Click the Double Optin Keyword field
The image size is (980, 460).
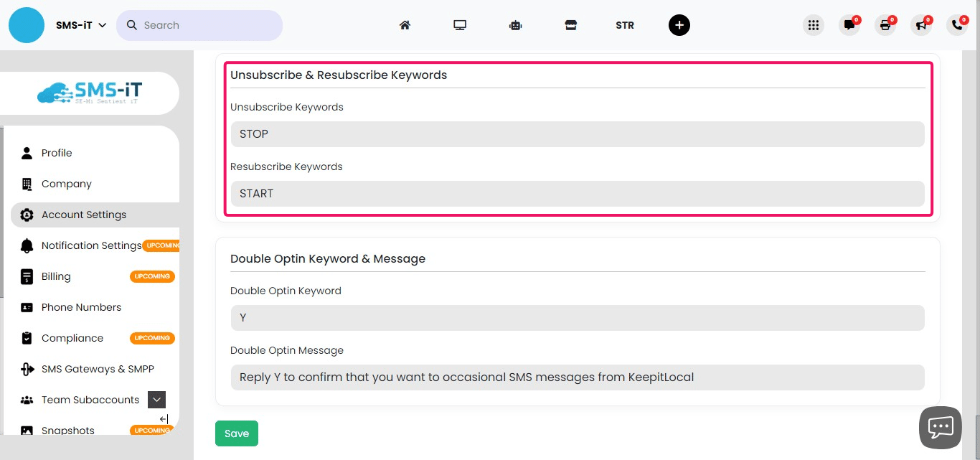click(578, 317)
